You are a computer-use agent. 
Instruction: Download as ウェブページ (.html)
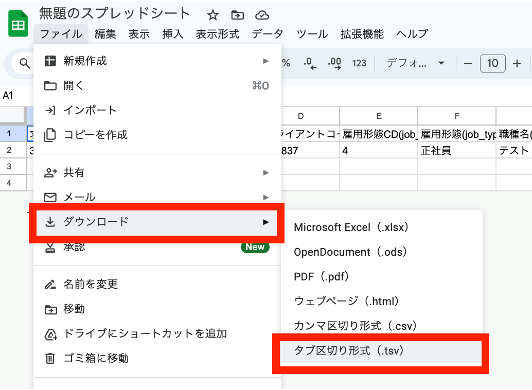[x=381, y=301]
